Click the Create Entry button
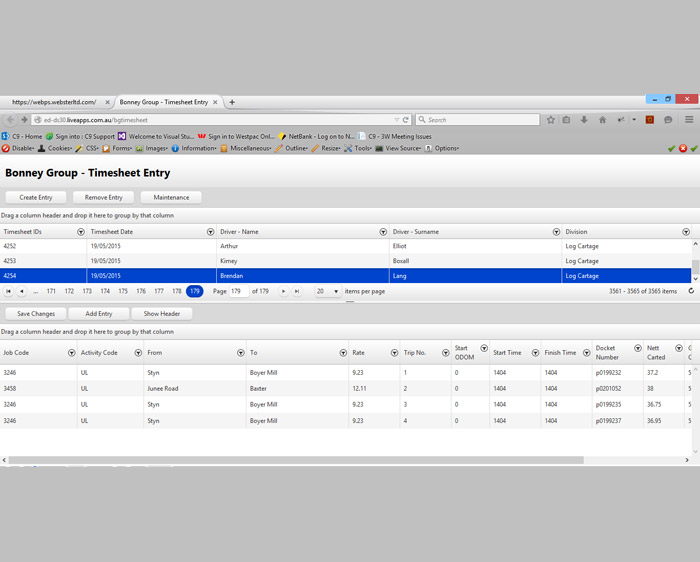This screenshot has height=562, width=700. pyautogui.click(x=36, y=197)
